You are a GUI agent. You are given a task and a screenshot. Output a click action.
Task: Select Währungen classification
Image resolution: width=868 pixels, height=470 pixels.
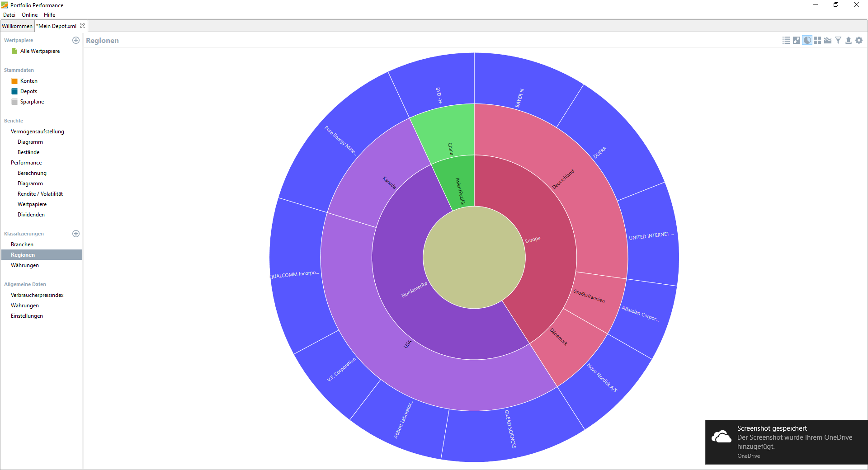coord(25,265)
